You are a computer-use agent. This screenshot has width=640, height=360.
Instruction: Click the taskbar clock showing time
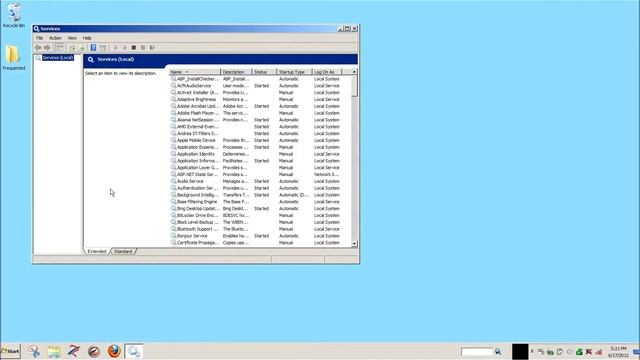pos(618,352)
